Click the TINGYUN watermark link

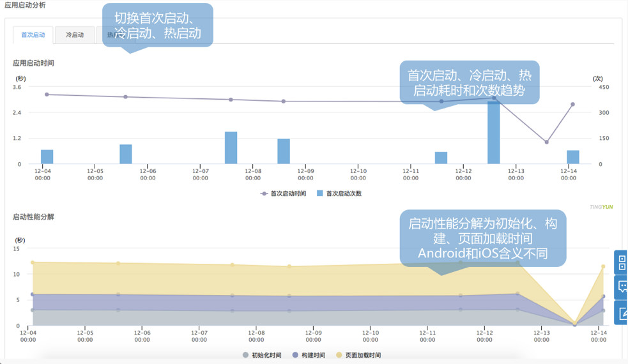coord(602,207)
